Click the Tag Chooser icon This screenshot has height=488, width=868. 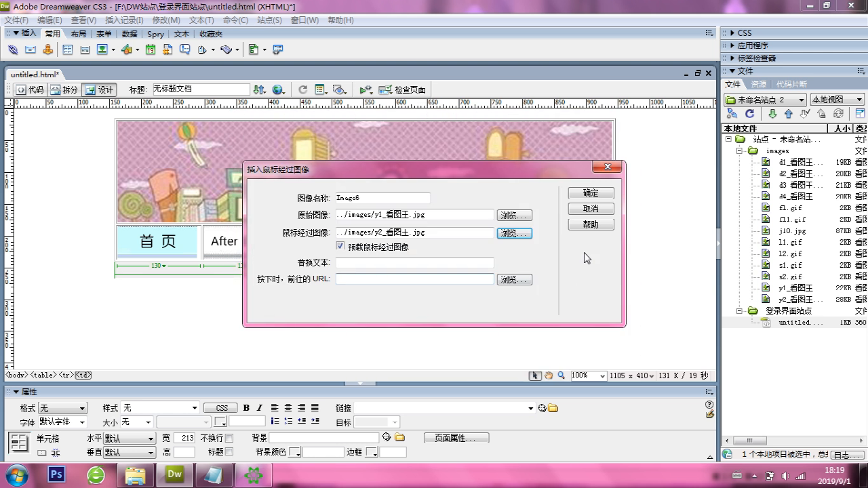[x=277, y=49]
